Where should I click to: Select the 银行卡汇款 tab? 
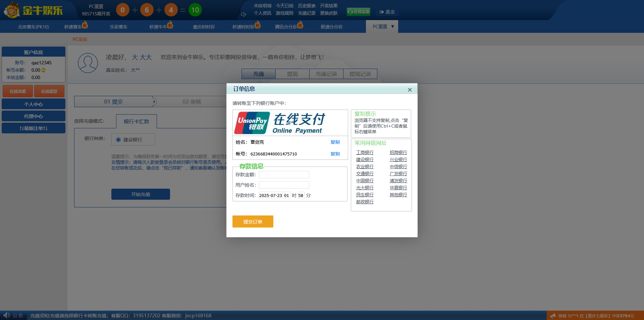click(x=136, y=121)
